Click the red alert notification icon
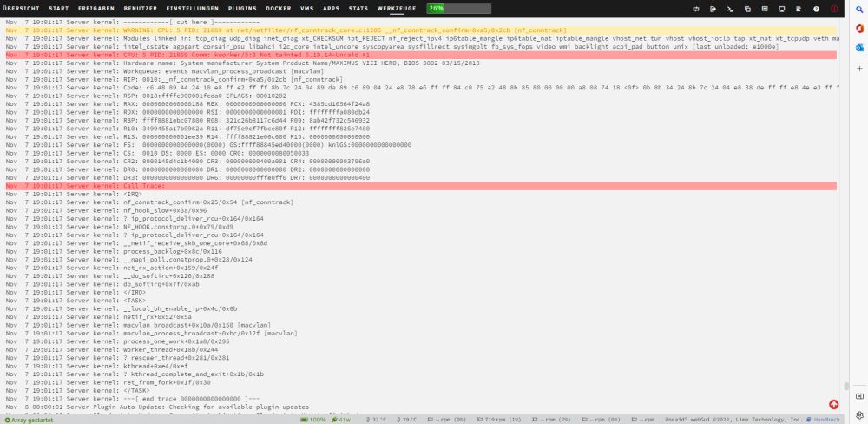This screenshot has width=868, height=424. pyautogui.click(x=834, y=9)
